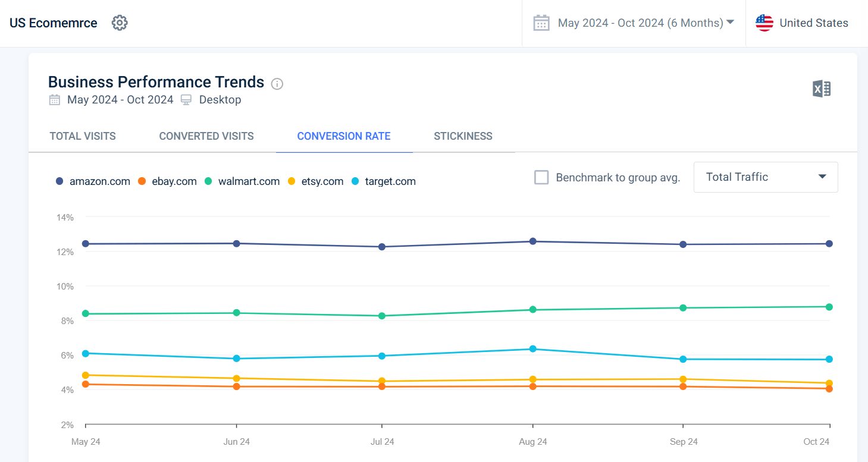Click target.com legend label
The width and height of the screenshot is (868, 462).
[x=390, y=181]
